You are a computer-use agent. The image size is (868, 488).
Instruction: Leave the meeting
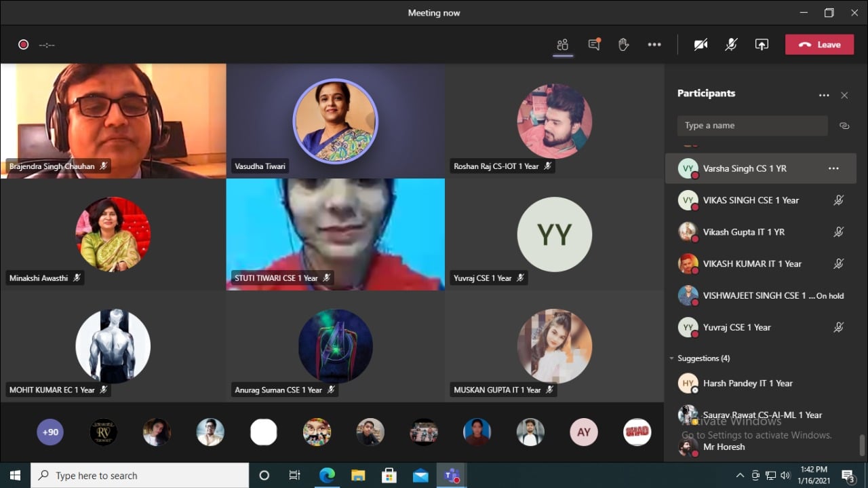[819, 45]
